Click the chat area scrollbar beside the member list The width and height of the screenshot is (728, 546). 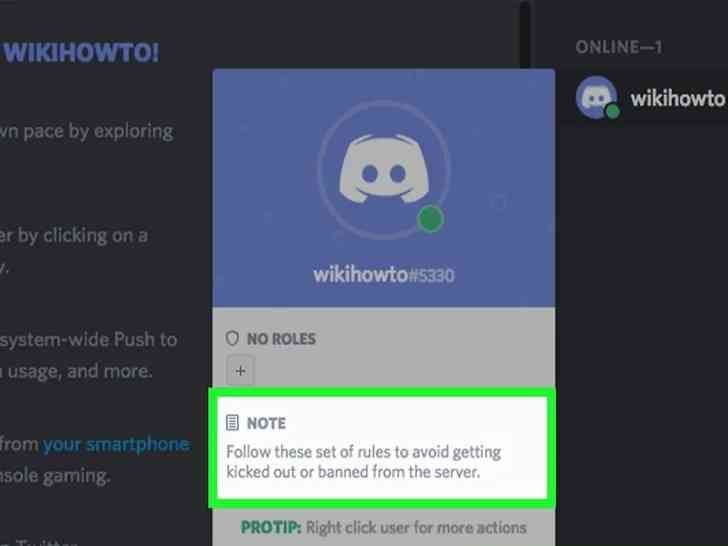tap(525, 32)
